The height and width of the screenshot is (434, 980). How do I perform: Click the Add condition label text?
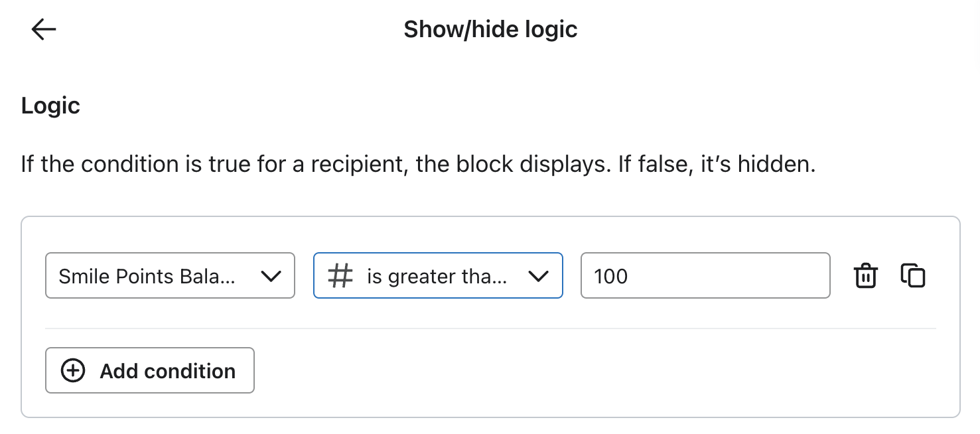(167, 370)
